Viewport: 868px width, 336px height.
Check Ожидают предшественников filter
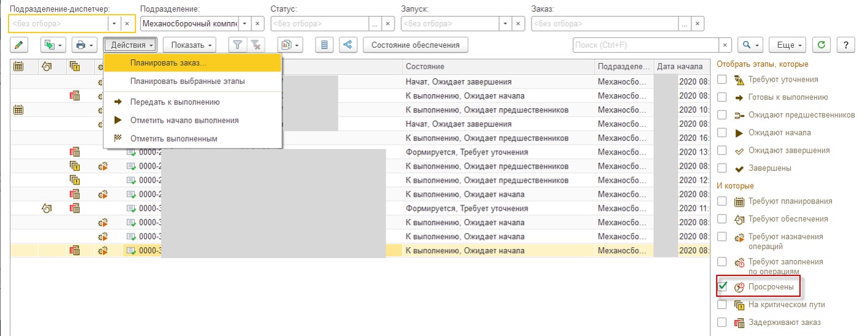[x=722, y=115]
